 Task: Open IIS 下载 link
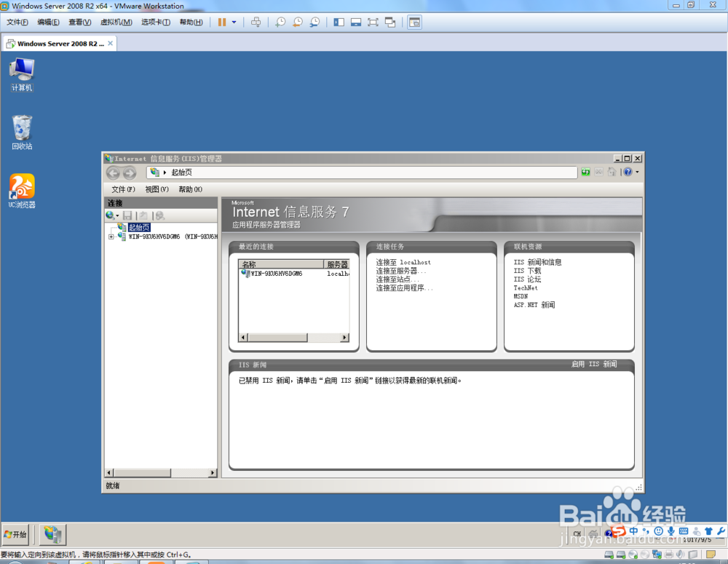(527, 271)
